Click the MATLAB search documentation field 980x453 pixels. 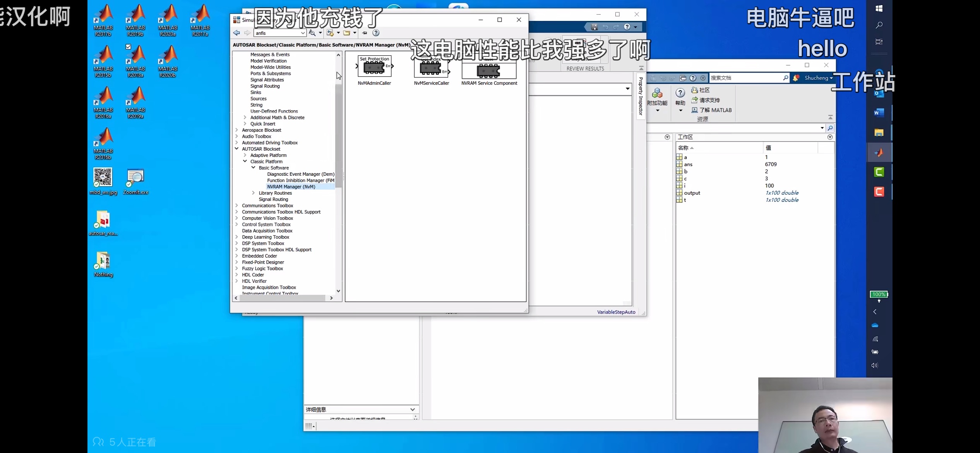(x=745, y=78)
